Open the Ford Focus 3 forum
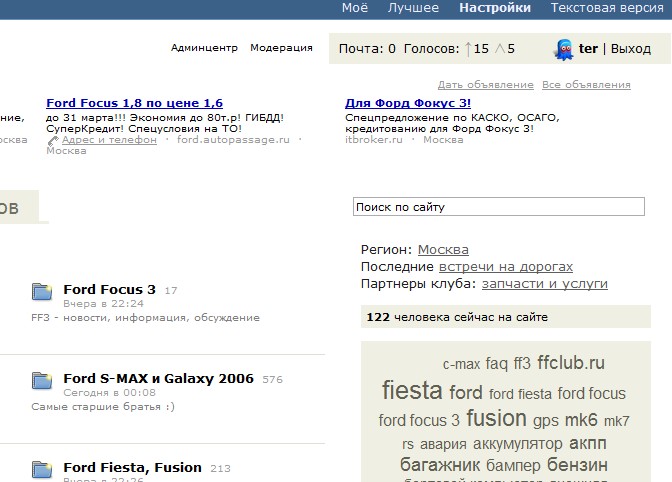The width and height of the screenshot is (672, 482). click(x=110, y=290)
